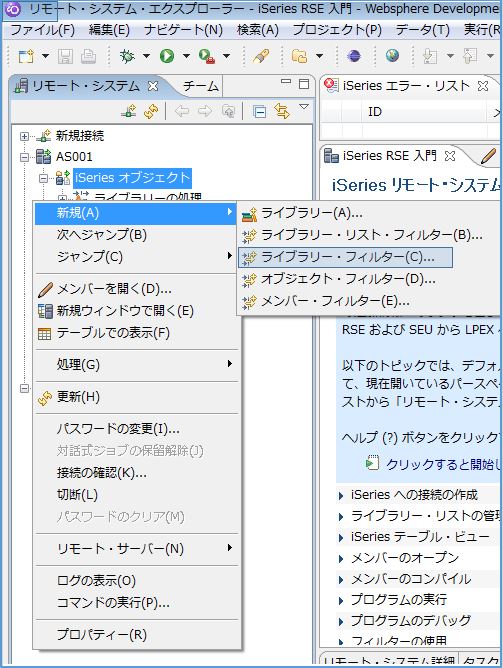Click the Web Browser globe icon
The image size is (503, 668).
coord(392,55)
